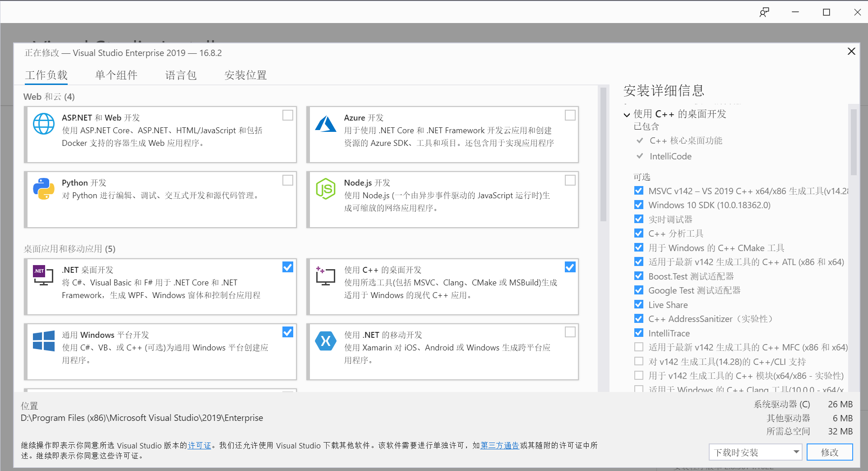Click the Python development icon
This screenshot has width=868, height=471.
click(x=43, y=189)
